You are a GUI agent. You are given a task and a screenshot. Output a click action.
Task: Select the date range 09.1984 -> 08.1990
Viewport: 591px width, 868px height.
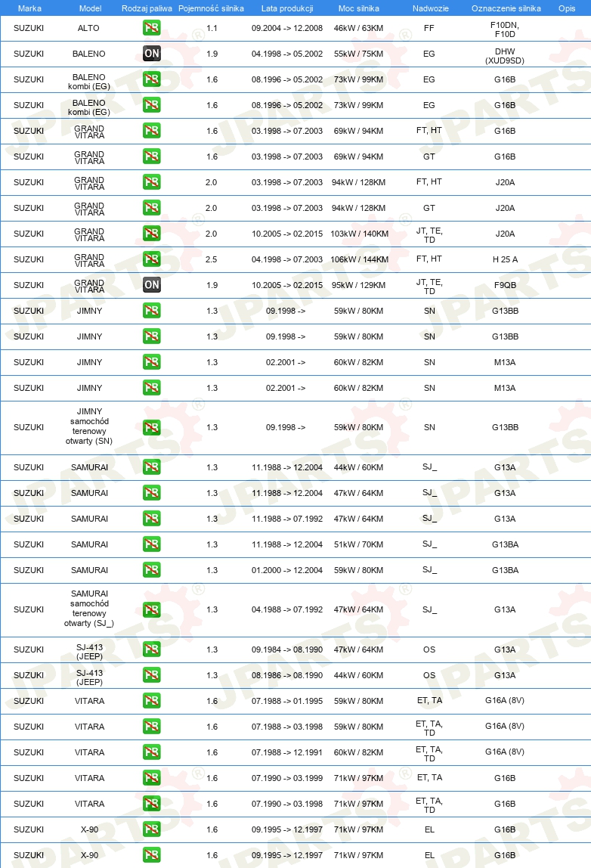pyautogui.click(x=287, y=649)
